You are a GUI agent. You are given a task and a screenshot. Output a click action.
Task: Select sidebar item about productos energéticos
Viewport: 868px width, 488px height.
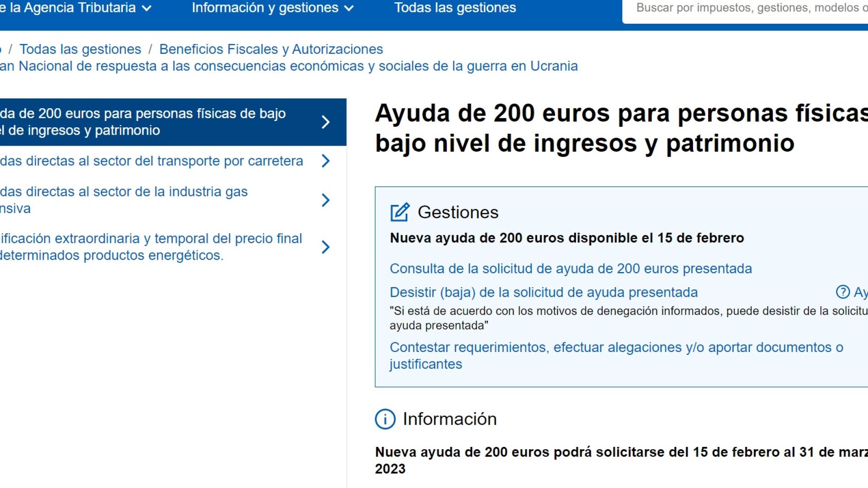point(151,247)
